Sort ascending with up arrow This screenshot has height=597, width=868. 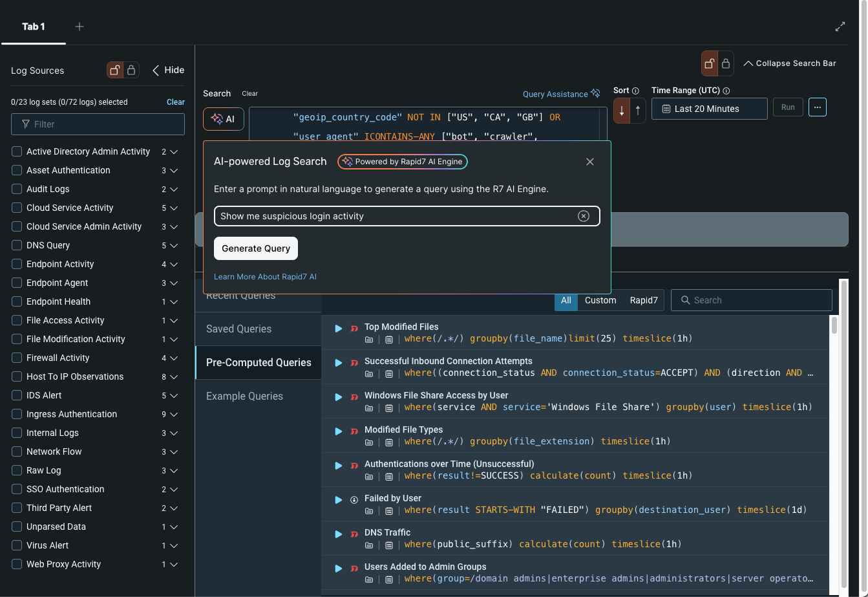click(x=637, y=111)
